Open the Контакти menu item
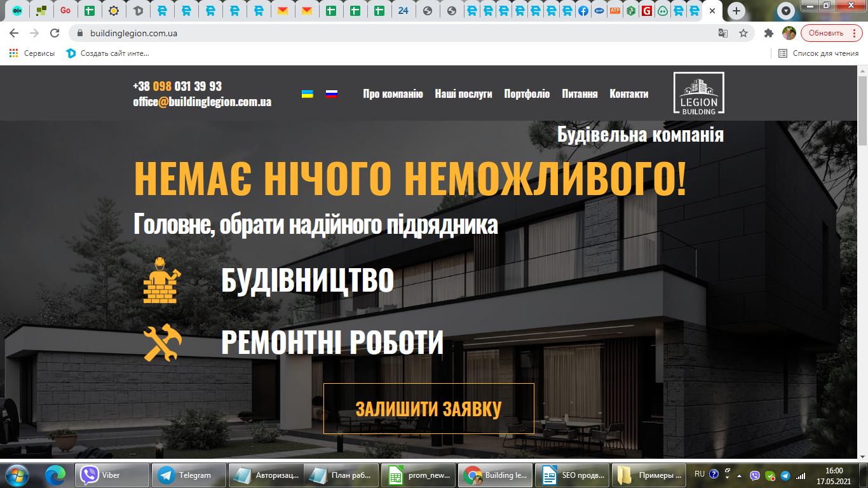Viewport: 868px width, 488px height. click(629, 94)
